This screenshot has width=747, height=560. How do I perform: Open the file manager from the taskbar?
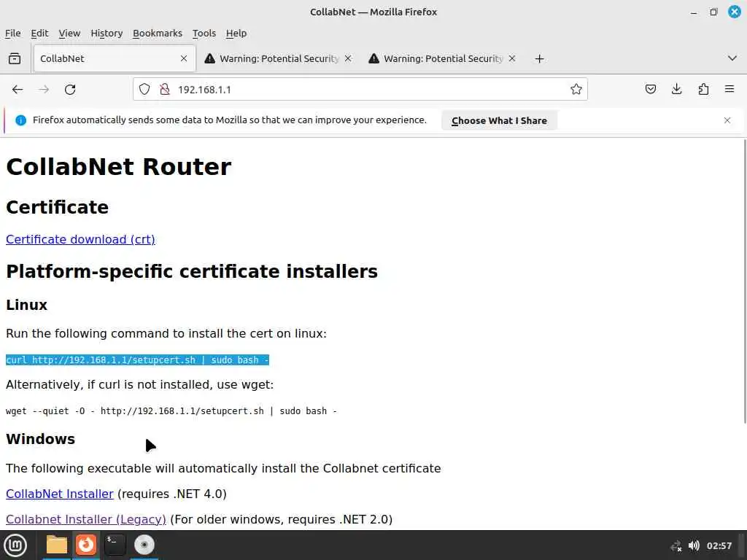click(x=56, y=545)
